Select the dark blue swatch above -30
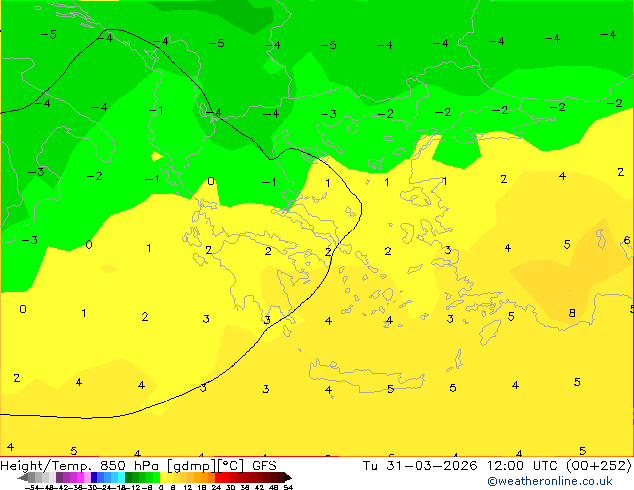This screenshot has width=634, height=490. point(94,477)
